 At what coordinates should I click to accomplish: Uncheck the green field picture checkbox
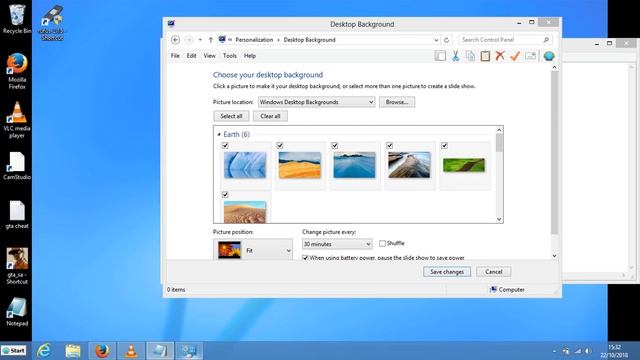click(444, 146)
